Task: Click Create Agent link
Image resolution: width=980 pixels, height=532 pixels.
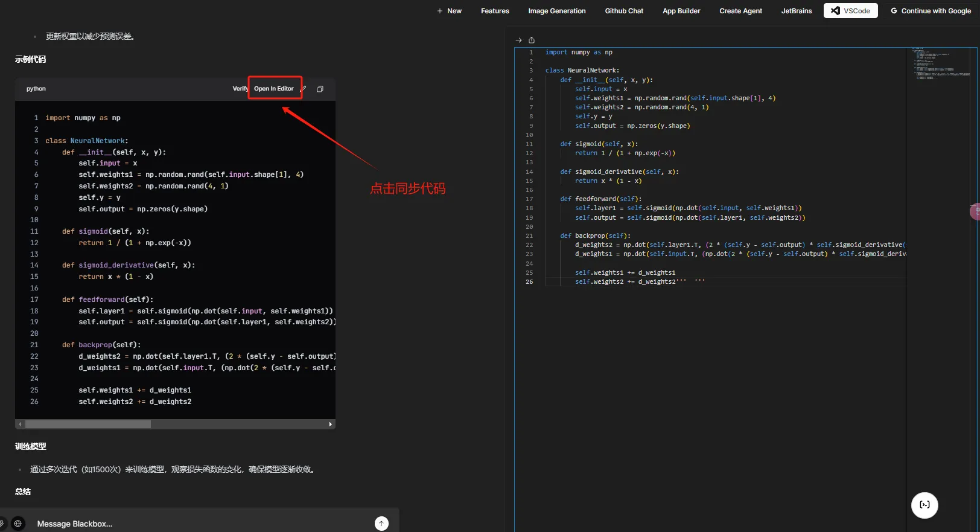Action: [x=740, y=11]
